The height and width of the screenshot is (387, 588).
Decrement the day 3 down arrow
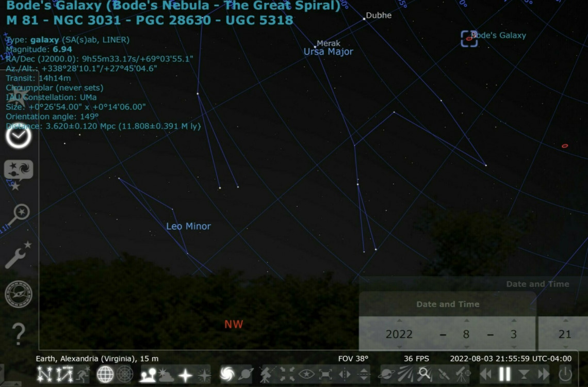(x=514, y=347)
